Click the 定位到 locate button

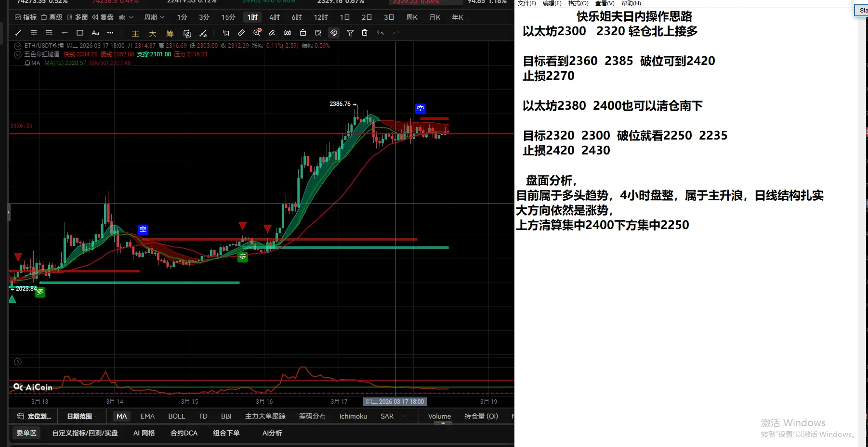tap(34, 416)
